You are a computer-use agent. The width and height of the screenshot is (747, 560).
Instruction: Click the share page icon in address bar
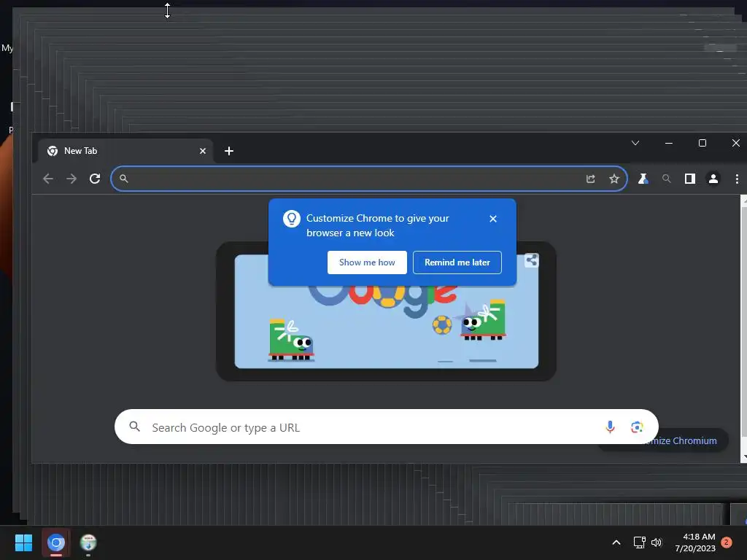coord(591,179)
